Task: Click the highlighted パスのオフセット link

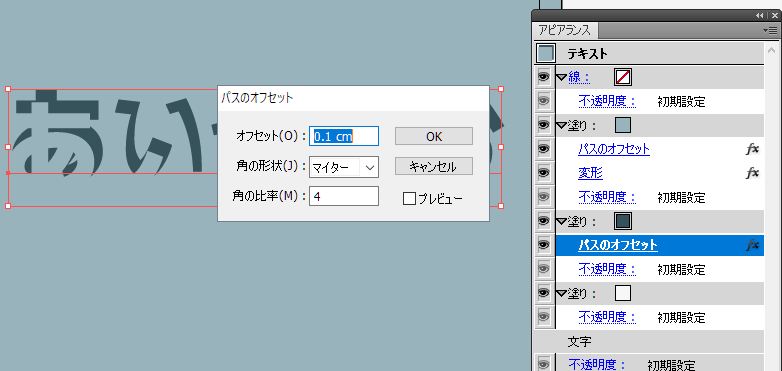Action: pyautogui.click(x=618, y=245)
